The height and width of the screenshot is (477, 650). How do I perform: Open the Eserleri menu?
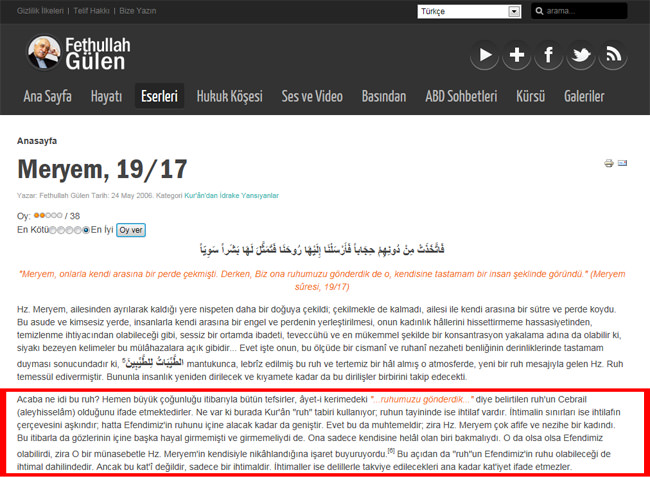pyautogui.click(x=158, y=97)
